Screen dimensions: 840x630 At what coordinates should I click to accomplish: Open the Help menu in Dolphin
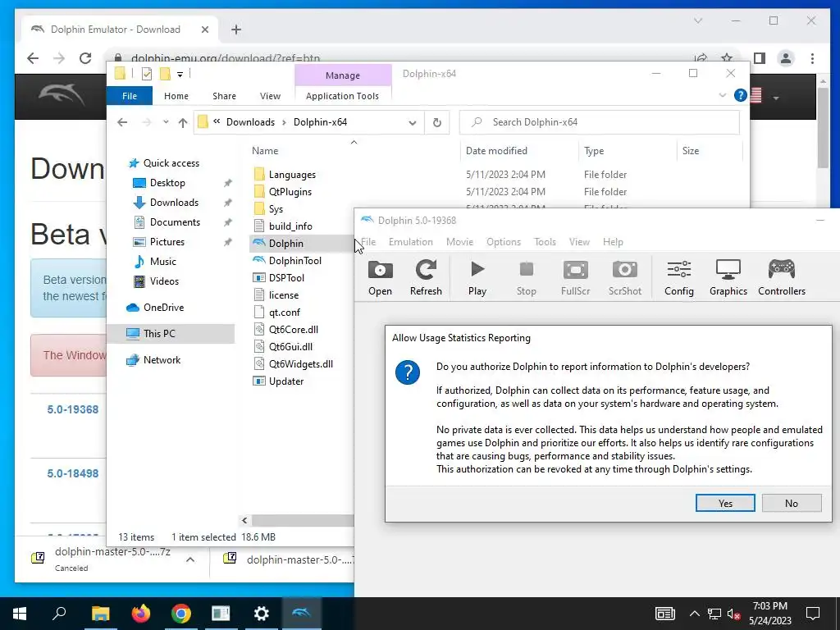click(x=613, y=242)
